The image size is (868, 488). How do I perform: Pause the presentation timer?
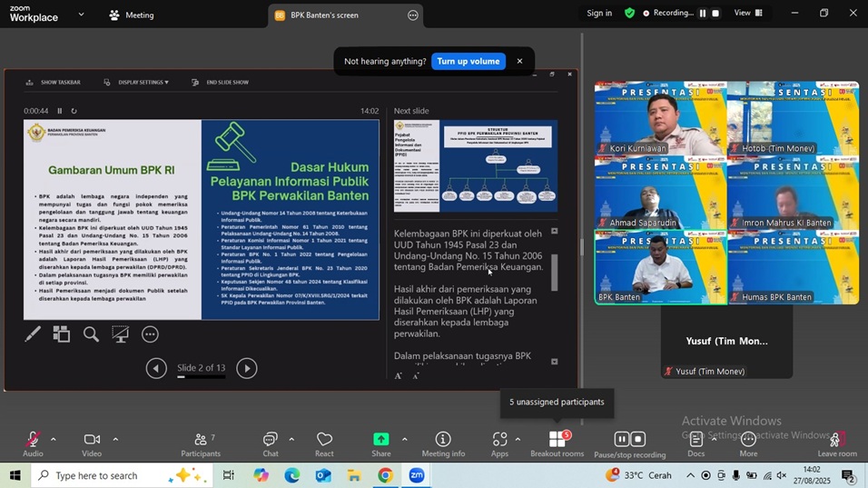(x=60, y=111)
